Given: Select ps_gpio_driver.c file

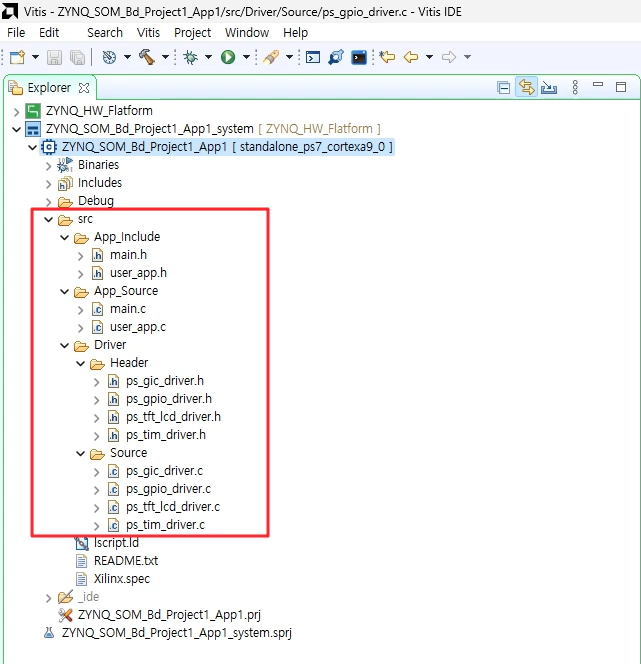Looking at the screenshot, I should pyautogui.click(x=168, y=489).
